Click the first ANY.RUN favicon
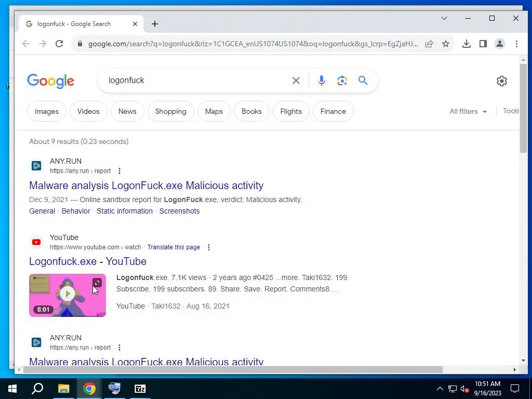The height and width of the screenshot is (399, 532). click(36, 166)
